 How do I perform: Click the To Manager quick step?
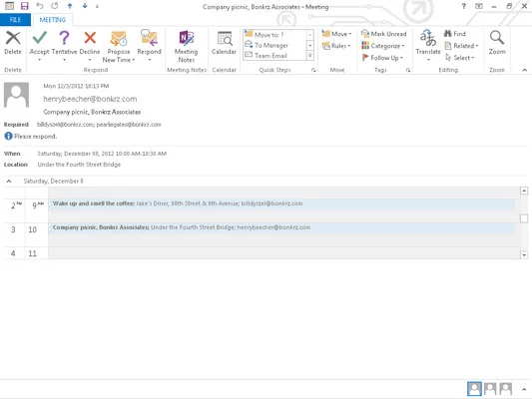(266, 45)
